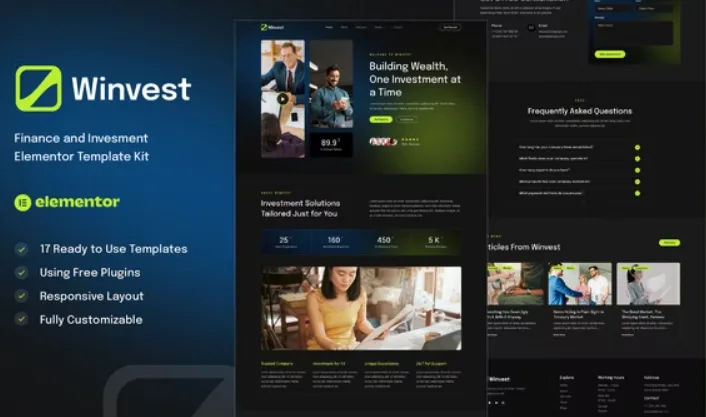This screenshot has height=417, width=706.
Task: Click the 89.9 statistic card
Action: pyautogui.click(x=331, y=145)
